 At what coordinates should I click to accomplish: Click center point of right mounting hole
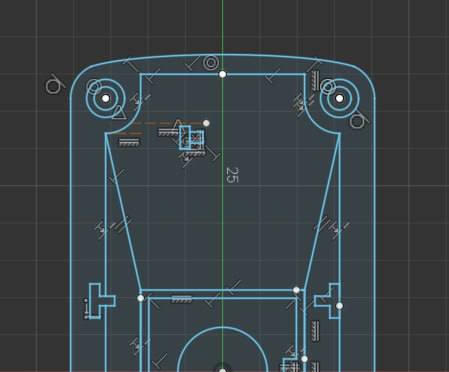point(339,98)
